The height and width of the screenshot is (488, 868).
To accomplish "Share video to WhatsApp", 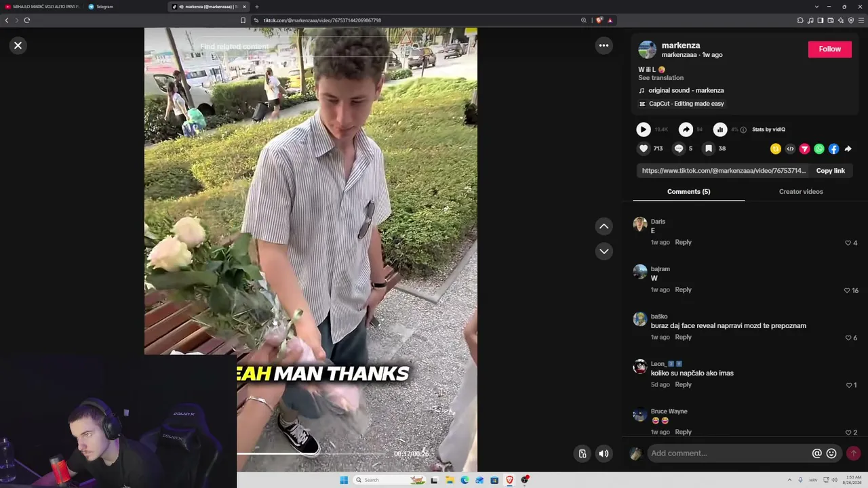I will (x=819, y=148).
